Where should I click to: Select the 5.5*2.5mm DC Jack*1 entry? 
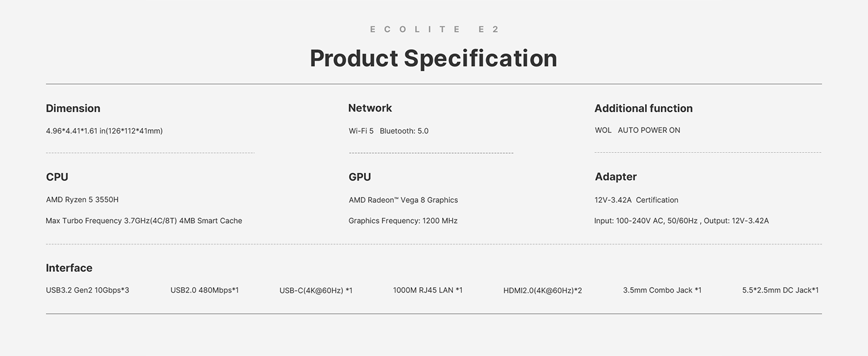point(780,290)
